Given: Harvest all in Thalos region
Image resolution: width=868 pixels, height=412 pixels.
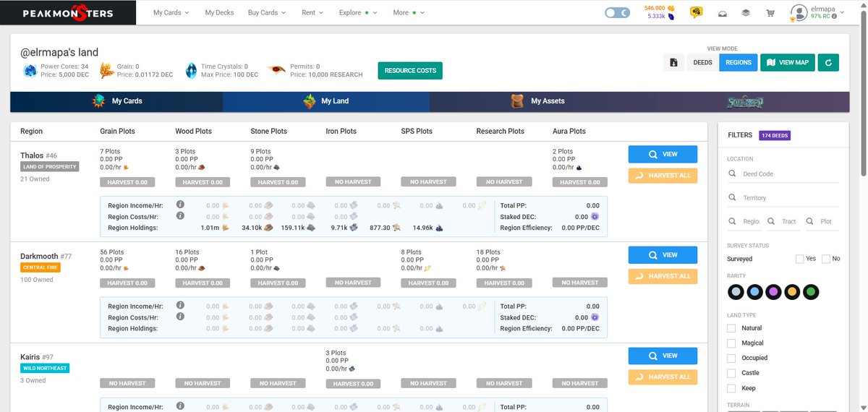Looking at the screenshot, I should [x=663, y=175].
